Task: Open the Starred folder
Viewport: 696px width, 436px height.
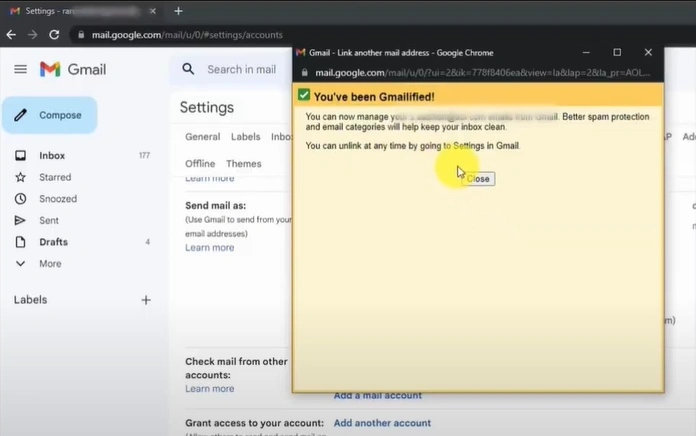Action: click(x=55, y=177)
